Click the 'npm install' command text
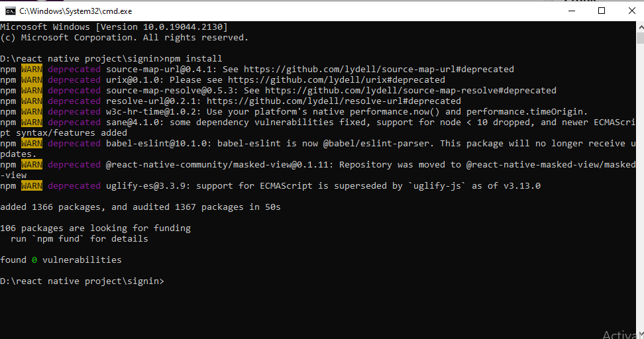The image size is (644, 339). coord(193,59)
